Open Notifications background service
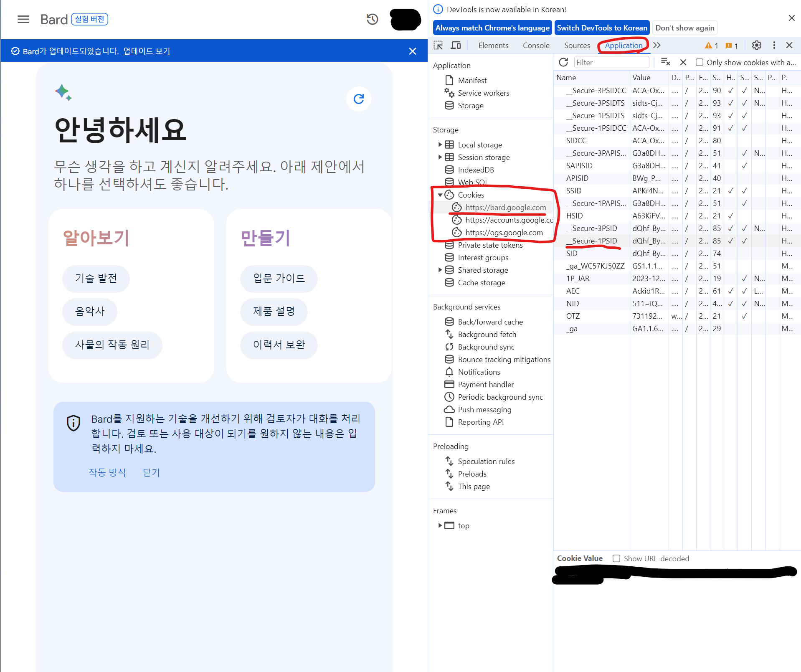This screenshot has width=801, height=672. coord(479,372)
